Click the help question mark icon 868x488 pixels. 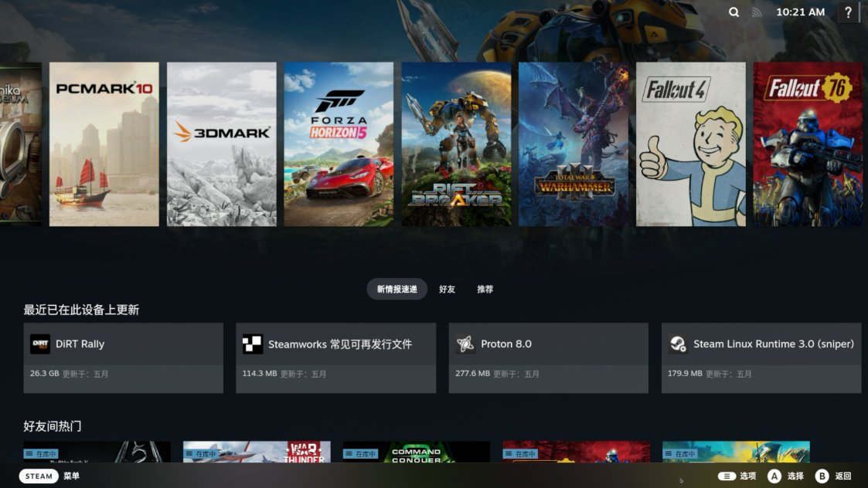[848, 12]
